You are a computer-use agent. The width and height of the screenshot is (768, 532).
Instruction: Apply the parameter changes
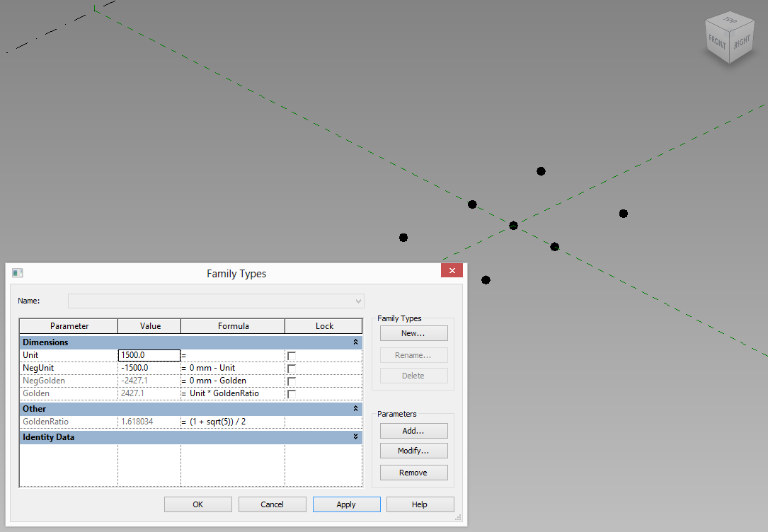pyautogui.click(x=346, y=504)
